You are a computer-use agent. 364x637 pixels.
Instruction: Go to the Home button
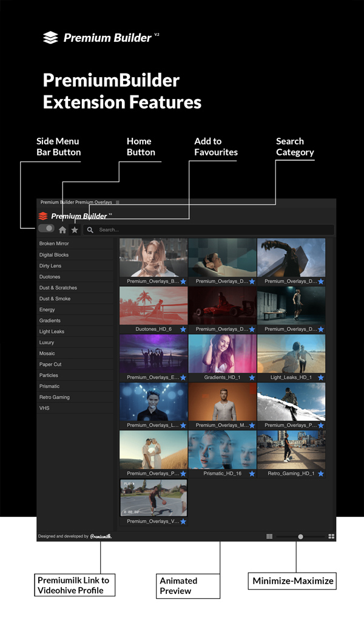(x=62, y=230)
